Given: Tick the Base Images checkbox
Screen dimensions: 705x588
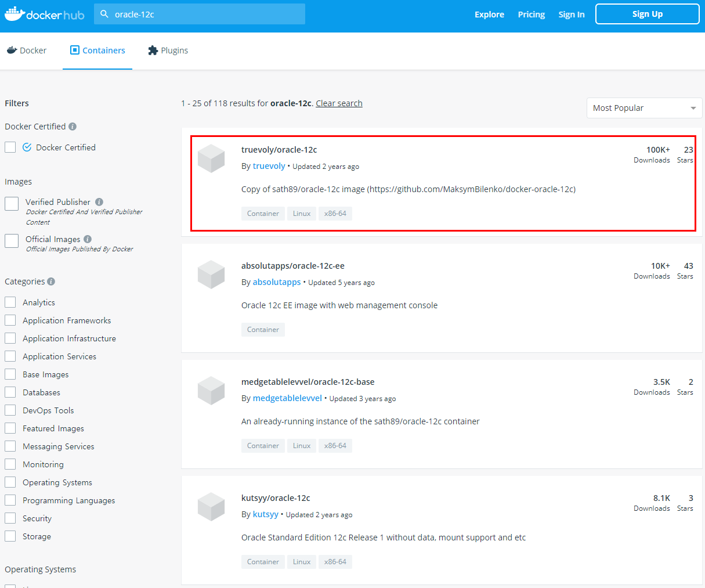Looking at the screenshot, I should click(x=10, y=374).
